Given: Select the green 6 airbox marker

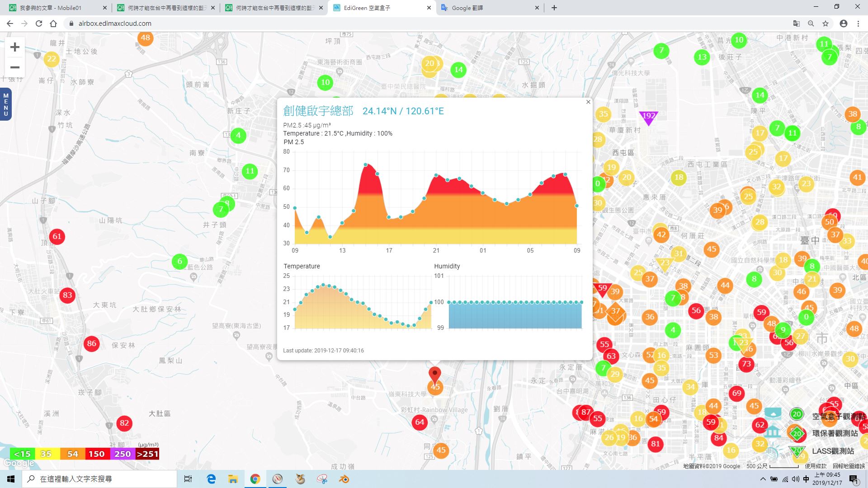Looking at the screenshot, I should 179,261.
